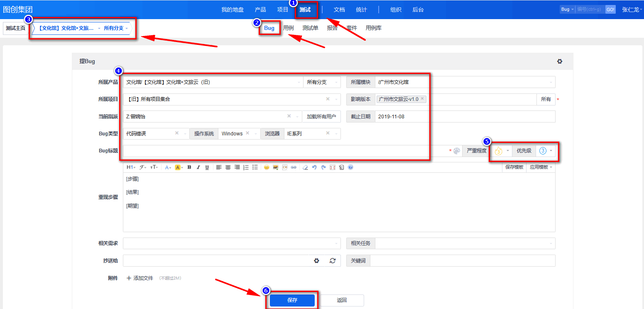This screenshot has height=309, width=644.
Task: Redo edit in editor
Action: point(323,167)
